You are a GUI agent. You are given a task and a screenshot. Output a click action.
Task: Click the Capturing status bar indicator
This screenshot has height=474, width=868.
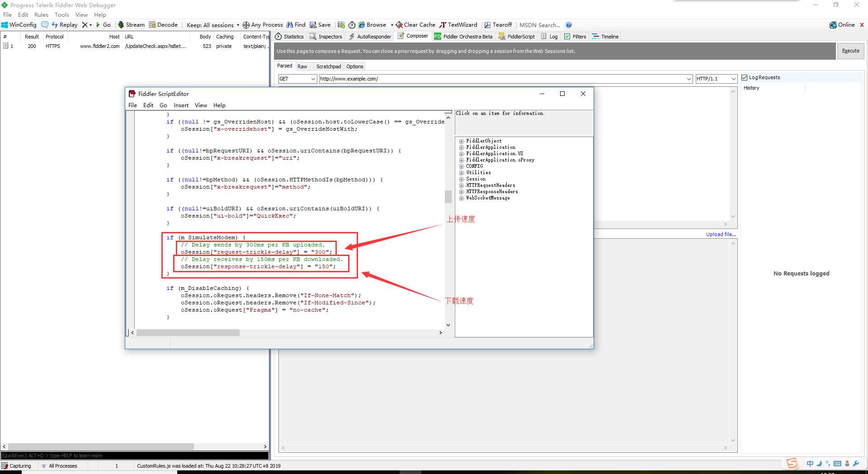17,466
